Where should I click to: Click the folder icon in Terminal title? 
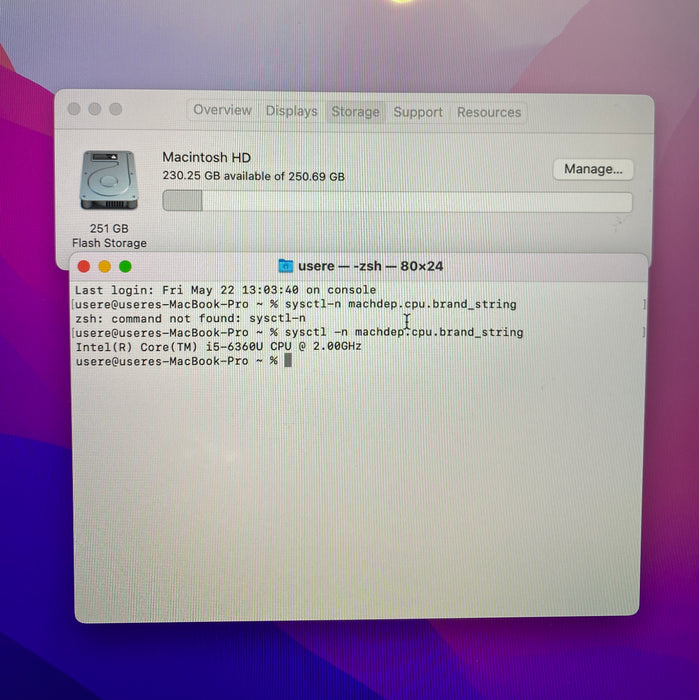(285, 266)
